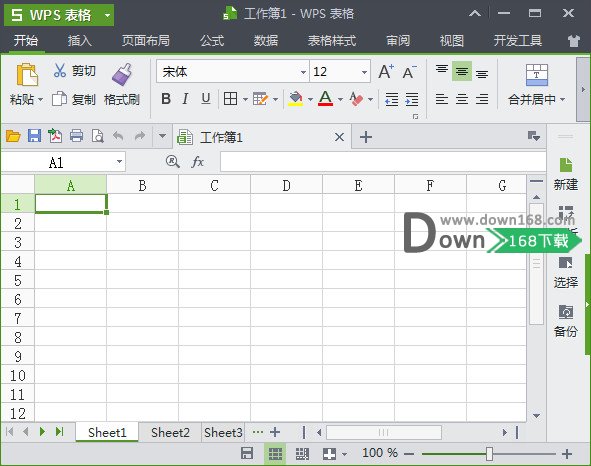The width and height of the screenshot is (591, 466).
Task: Toggle top vertical alignment
Action: click(442, 71)
